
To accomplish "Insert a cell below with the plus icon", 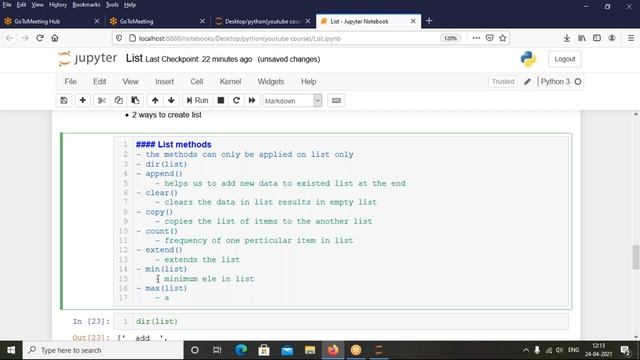I will [x=82, y=100].
